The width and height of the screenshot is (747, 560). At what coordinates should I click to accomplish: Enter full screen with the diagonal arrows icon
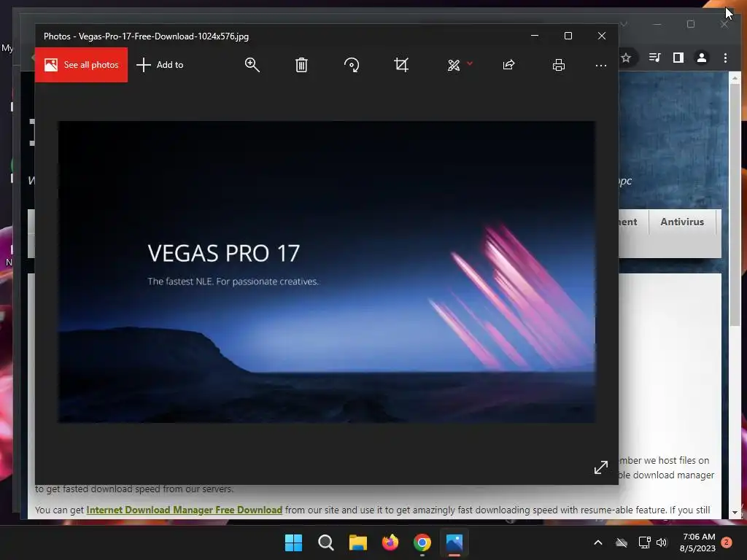601,467
